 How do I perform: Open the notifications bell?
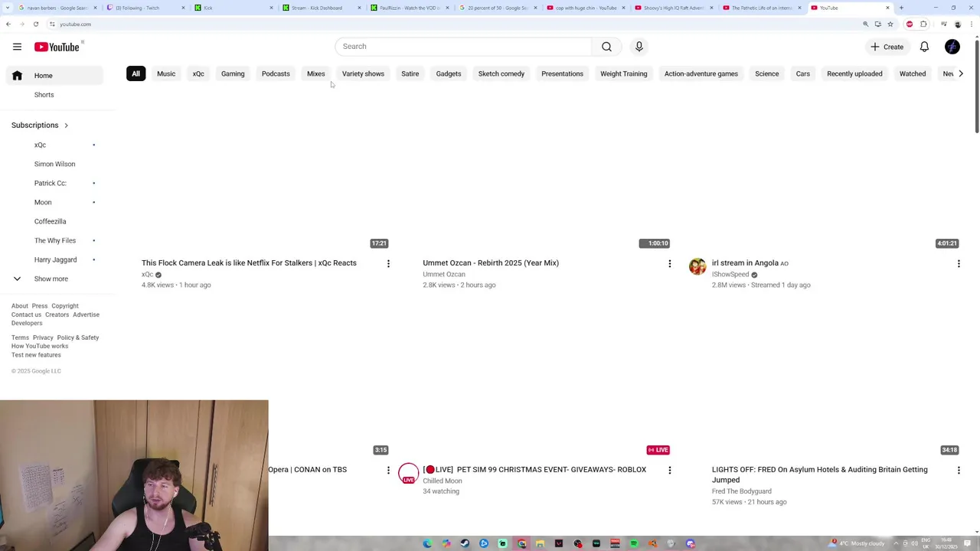[924, 47]
